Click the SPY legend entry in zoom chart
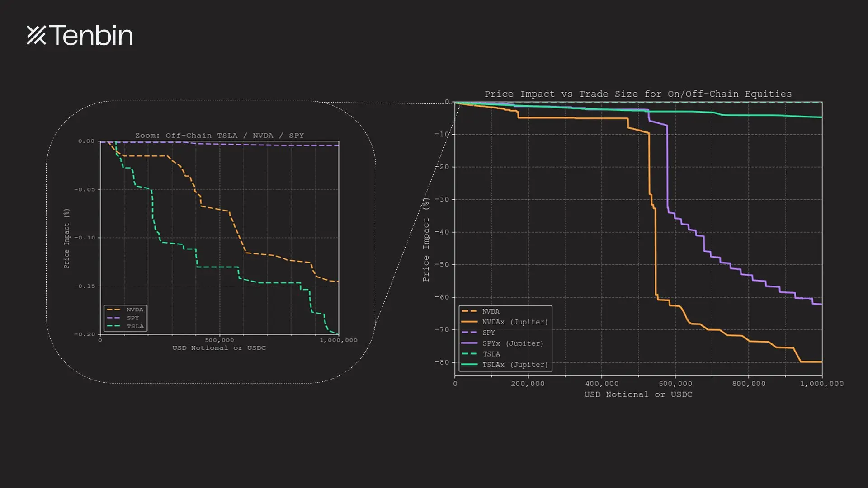868x488 pixels. tap(132, 318)
